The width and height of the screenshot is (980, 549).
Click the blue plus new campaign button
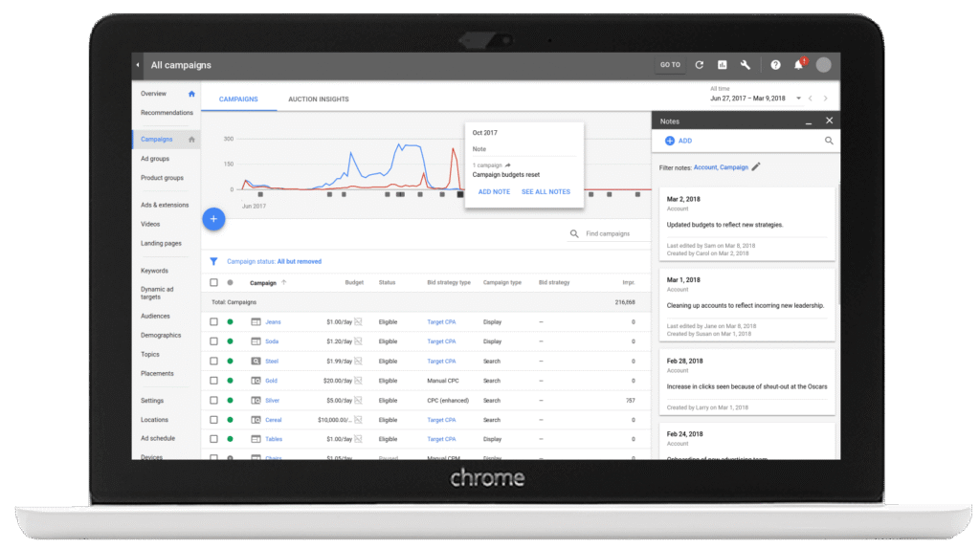[213, 219]
